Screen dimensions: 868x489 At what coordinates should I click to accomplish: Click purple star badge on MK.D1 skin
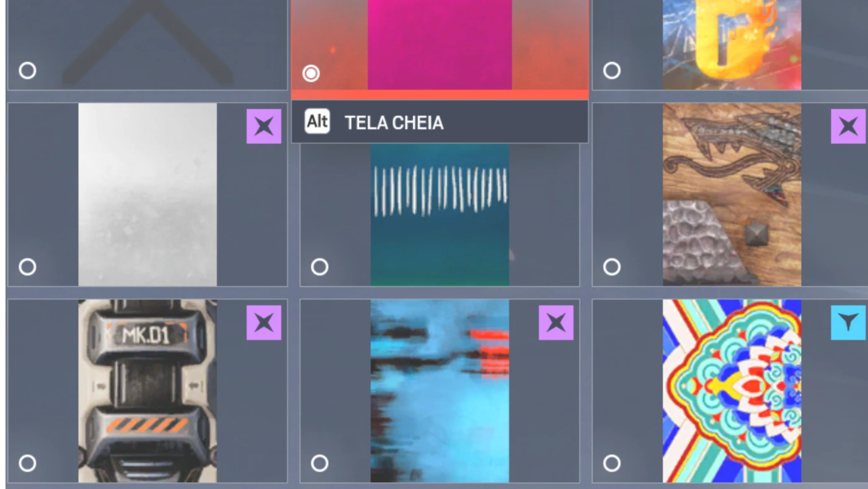[x=263, y=323]
